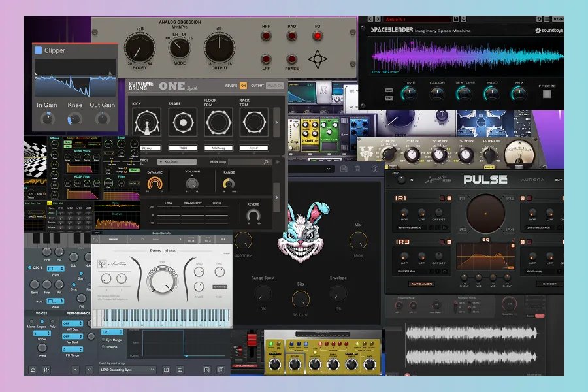Click the central IR blend pad in Pulse
This screenshot has height=392, width=588.
click(485, 214)
